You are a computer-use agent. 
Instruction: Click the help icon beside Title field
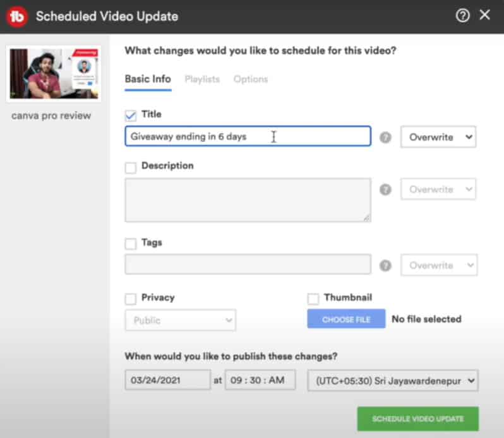385,137
